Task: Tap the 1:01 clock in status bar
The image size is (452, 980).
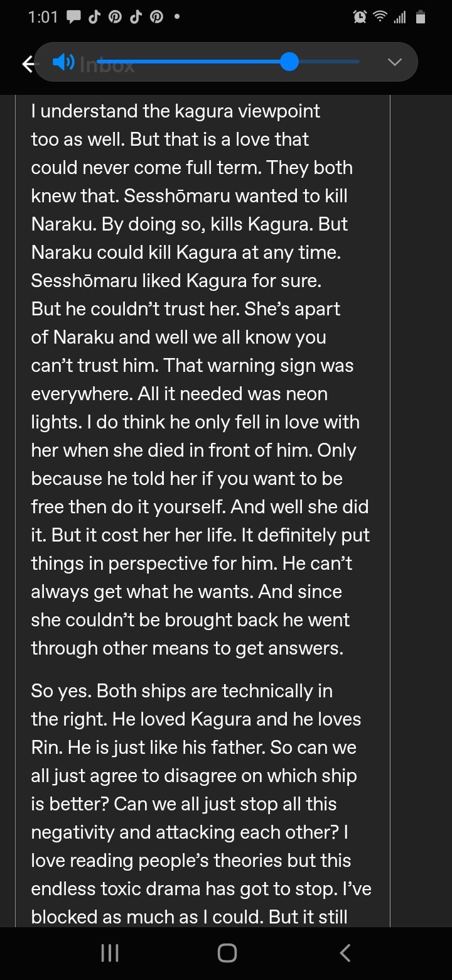Action: 43,18
